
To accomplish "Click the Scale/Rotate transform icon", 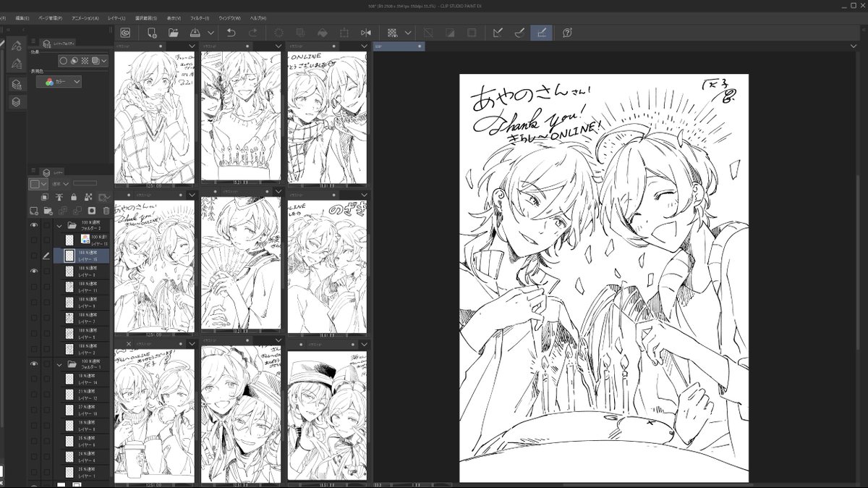I will point(344,33).
